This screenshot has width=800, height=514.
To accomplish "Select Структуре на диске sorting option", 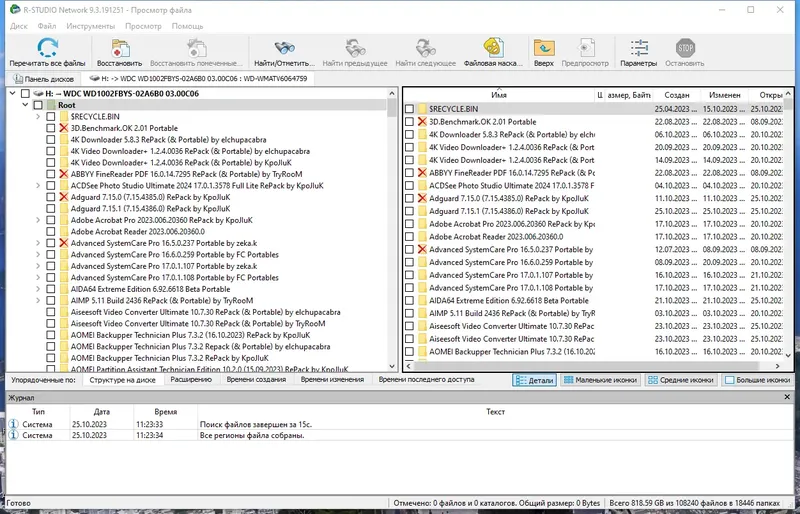I will pos(122,379).
